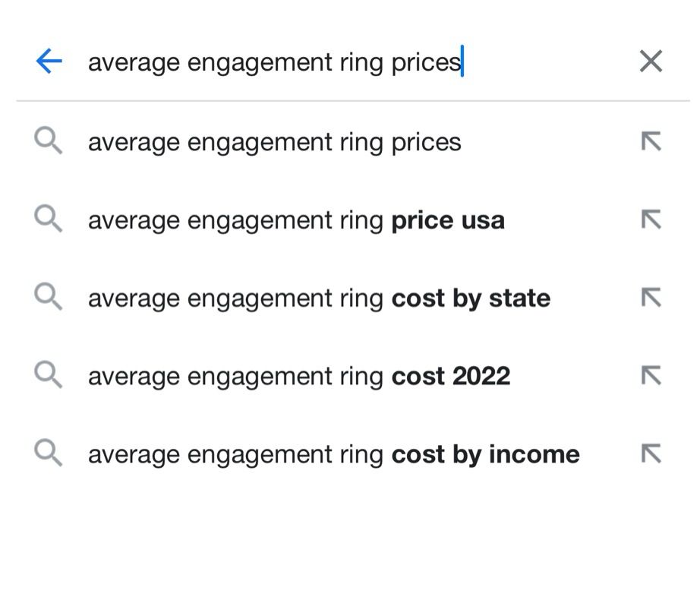Tap the blue back arrow
The width and height of the screenshot is (700, 603).
click(x=49, y=62)
